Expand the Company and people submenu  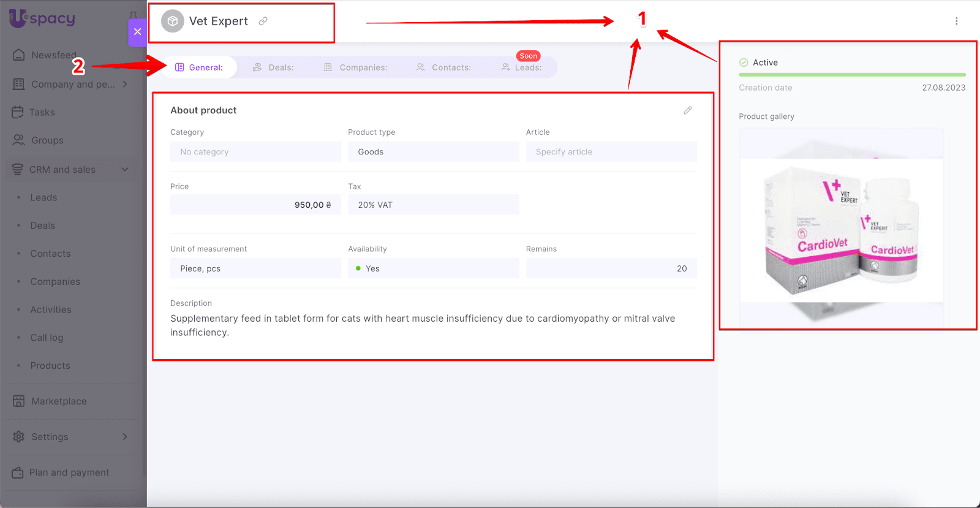[125, 84]
